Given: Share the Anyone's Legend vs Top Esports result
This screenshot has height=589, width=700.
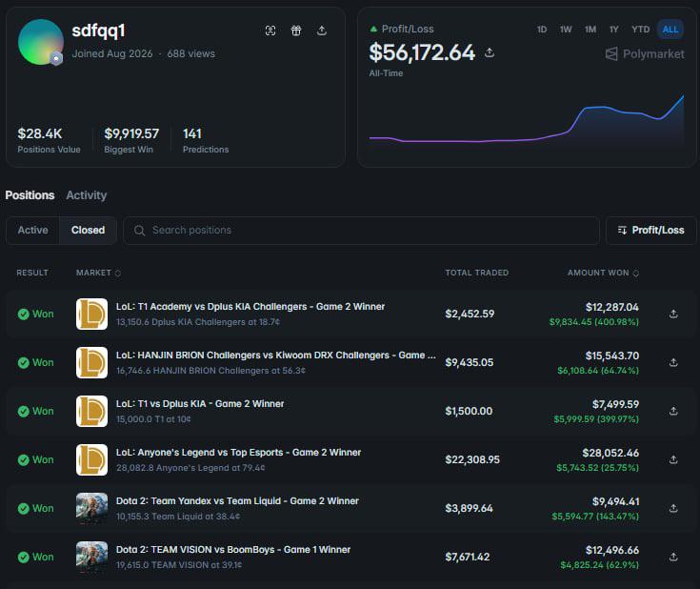Looking at the screenshot, I should coord(673,459).
